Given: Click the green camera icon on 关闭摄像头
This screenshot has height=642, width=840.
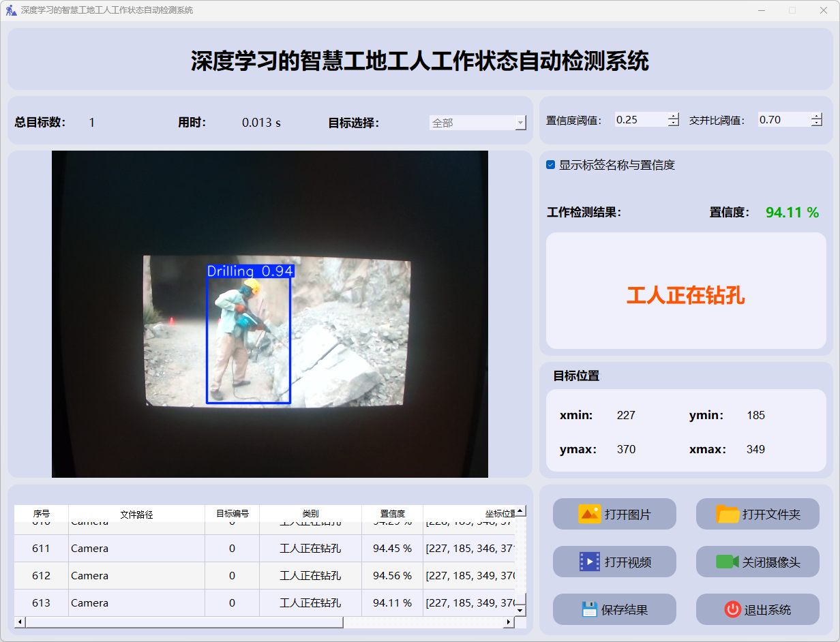Looking at the screenshot, I should (727, 562).
